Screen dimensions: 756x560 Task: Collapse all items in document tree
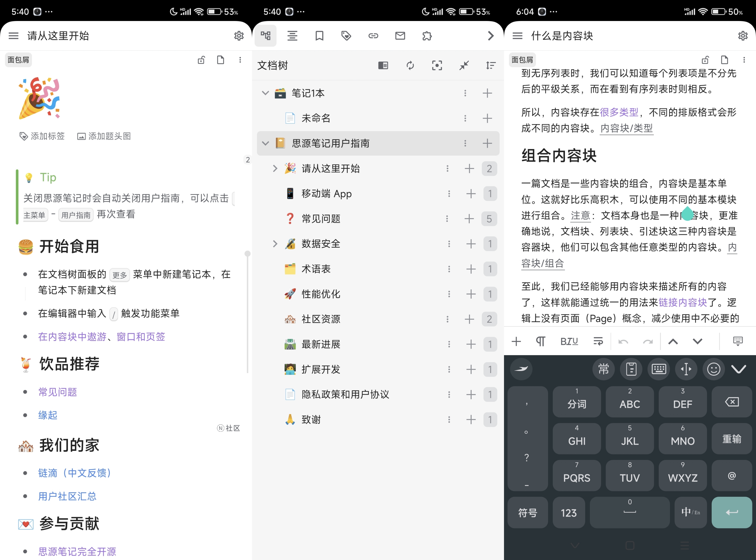click(x=464, y=65)
